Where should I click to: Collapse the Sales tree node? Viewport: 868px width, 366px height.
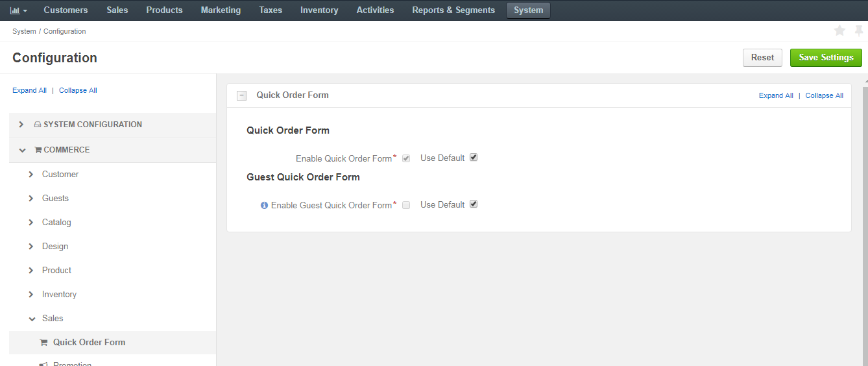tap(31, 319)
